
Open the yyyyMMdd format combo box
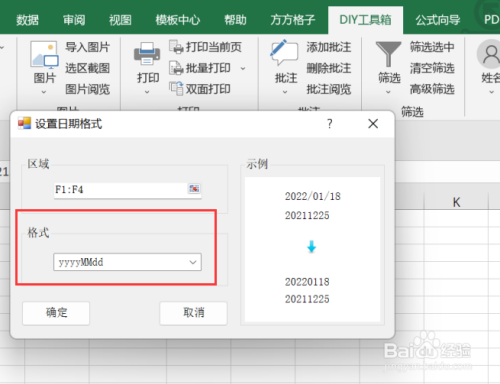pyautogui.click(x=127, y=262)
